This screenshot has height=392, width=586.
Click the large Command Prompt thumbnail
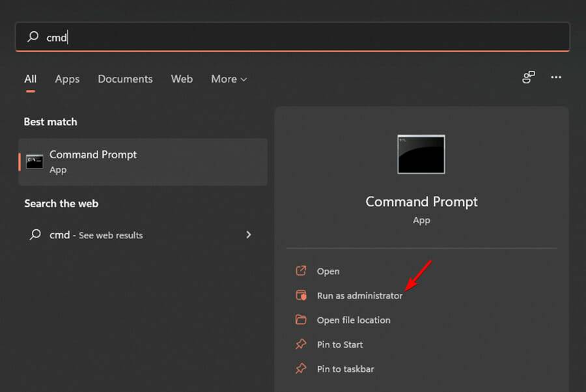click(x=421, y=154)
